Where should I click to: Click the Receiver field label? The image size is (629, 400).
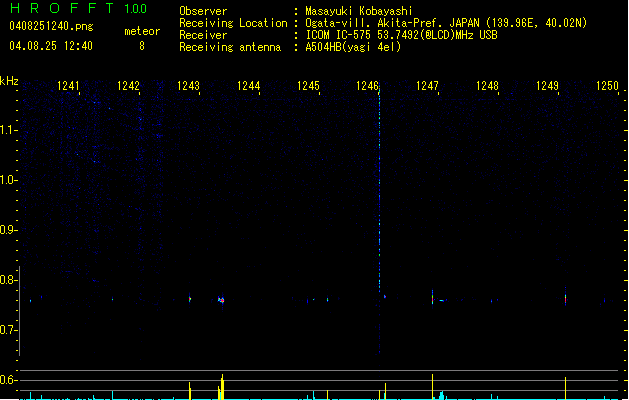203,35
